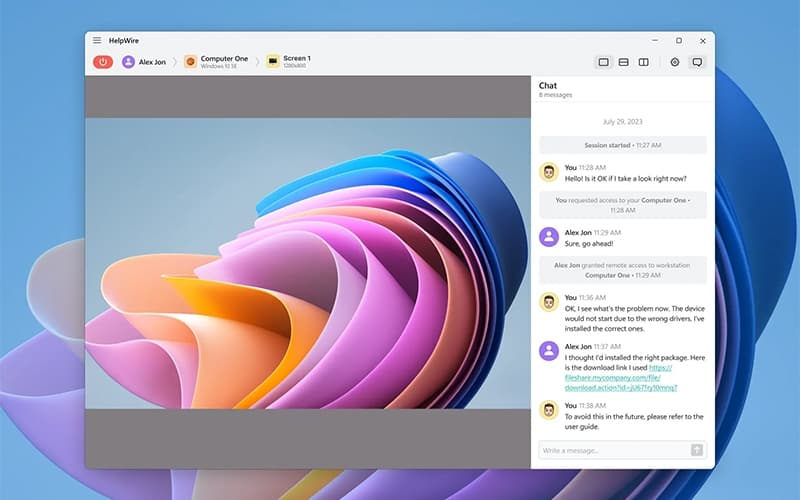Click the Screen 1 monitor icon

point(273,62)
